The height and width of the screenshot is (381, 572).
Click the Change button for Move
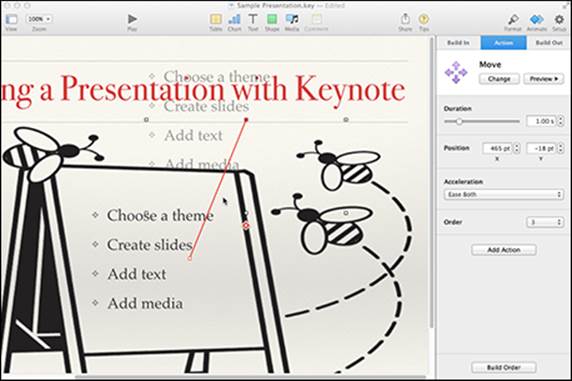pos(499,79)
